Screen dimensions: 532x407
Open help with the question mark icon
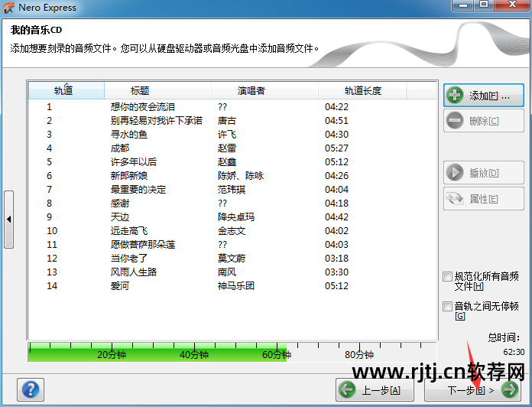[x=31, y=389]
